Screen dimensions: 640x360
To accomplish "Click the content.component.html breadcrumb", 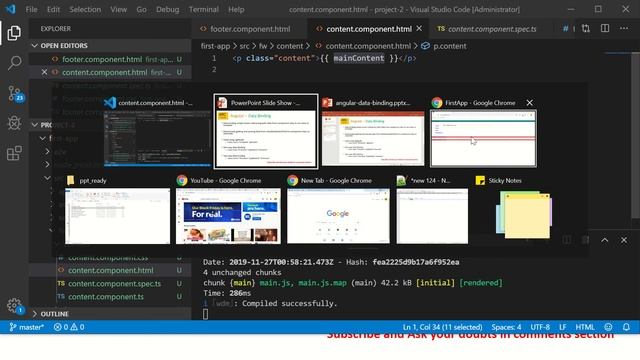I will 368,46.
